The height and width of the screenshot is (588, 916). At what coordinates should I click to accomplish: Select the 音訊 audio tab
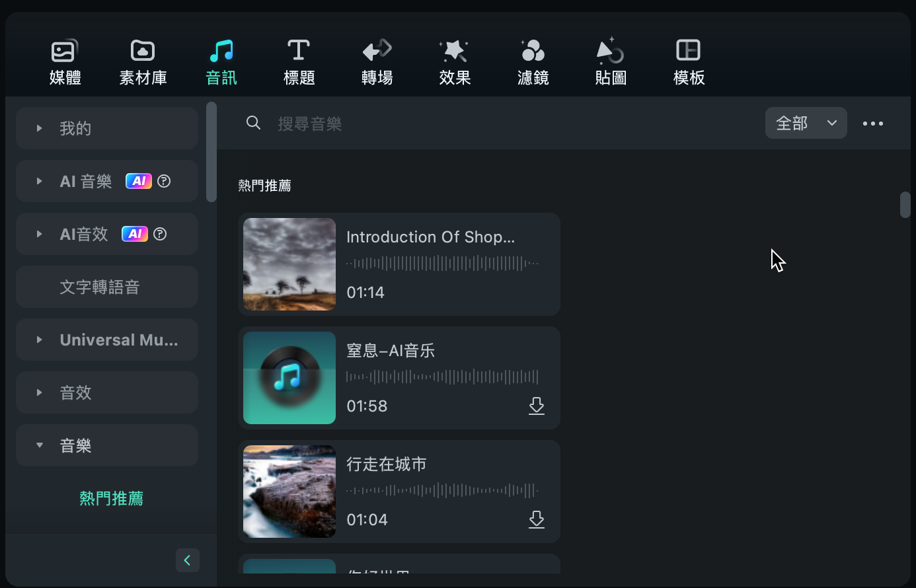[x=221, y=63]
